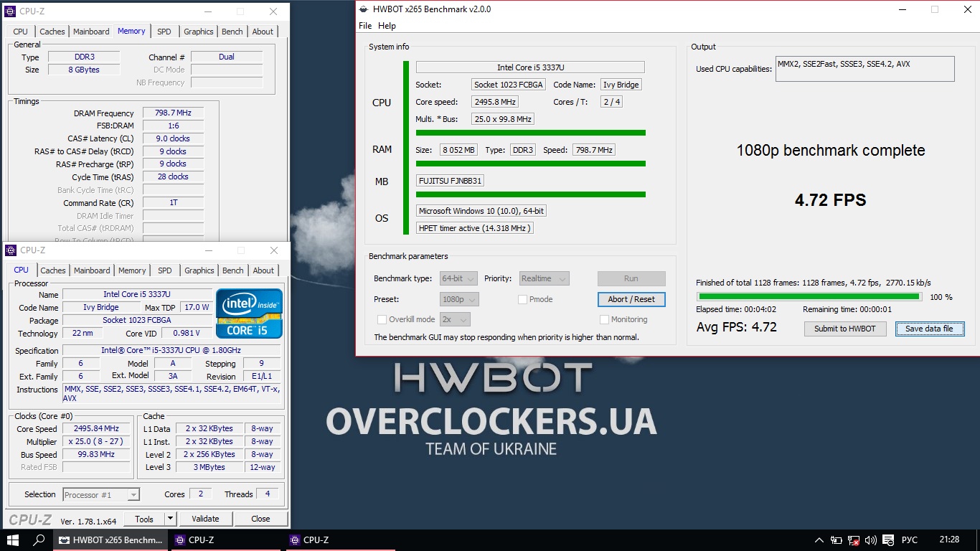Click the Intel Core i5 logo badge
This screenshot has height=551, width=980.
250,314
